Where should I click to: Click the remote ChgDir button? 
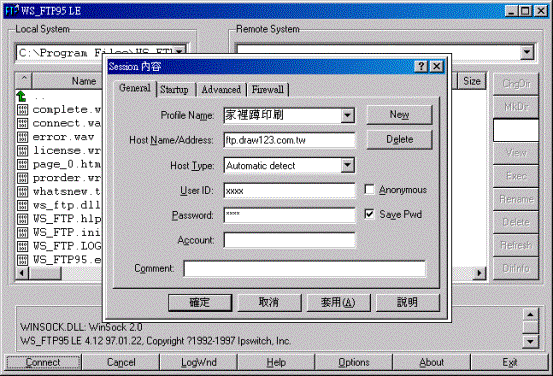pyautogui.click(x=516, y=84)
